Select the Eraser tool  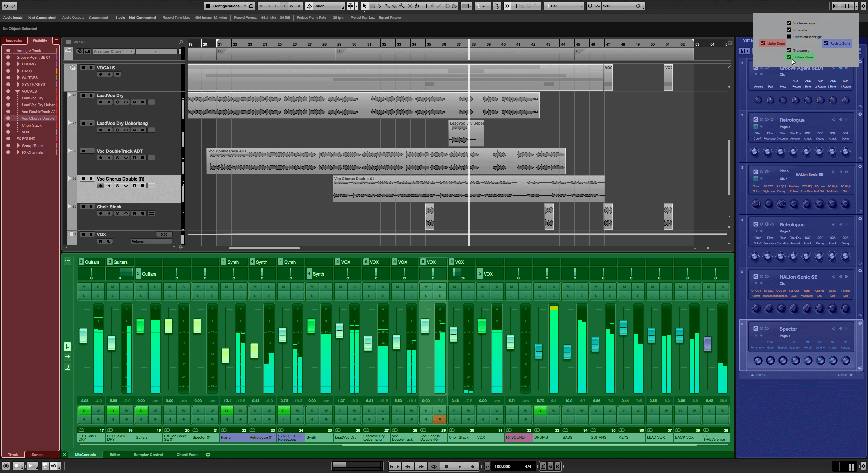pyautogui.click(x=394, y=6)
